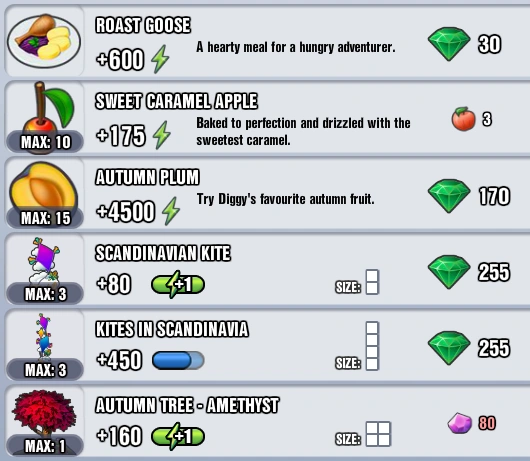Image resolution: width=530 pixels, height=461 pixels.
Task: Click the green gem beside 170
Action: [x=449, y=196]
